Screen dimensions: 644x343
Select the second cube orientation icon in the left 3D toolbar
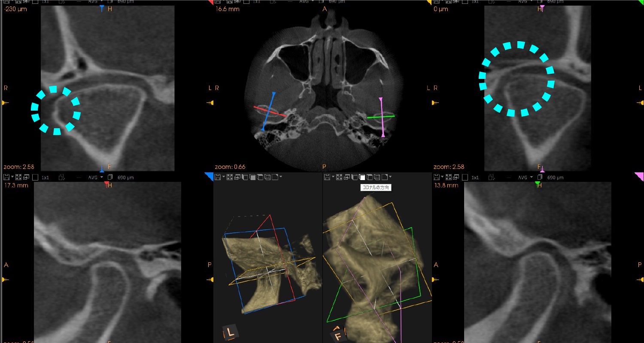tap(252, 177)
